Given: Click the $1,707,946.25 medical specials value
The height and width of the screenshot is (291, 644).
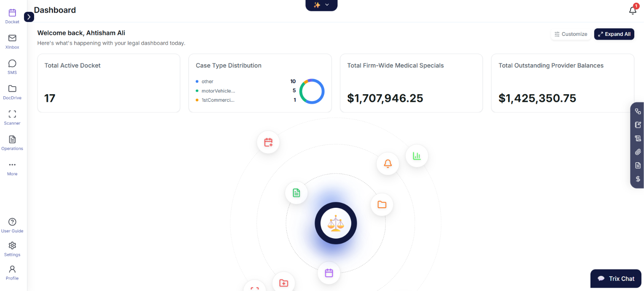Looking at the screenshot, I should click(385, 98).
